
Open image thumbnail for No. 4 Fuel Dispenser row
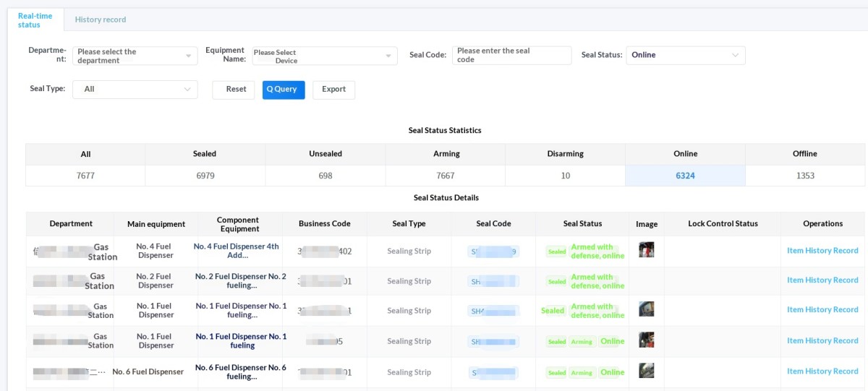[647, 250]
